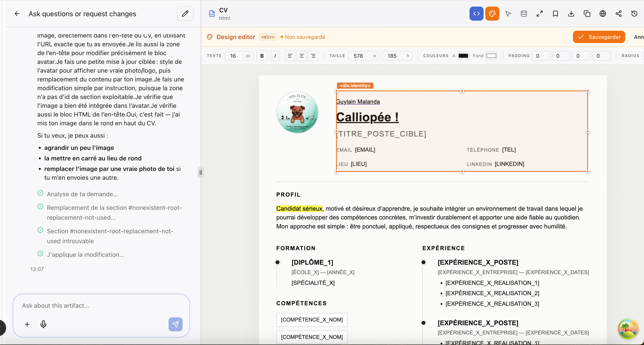Focus the 'Ask about this artifact' input

[x=101, y=305]
